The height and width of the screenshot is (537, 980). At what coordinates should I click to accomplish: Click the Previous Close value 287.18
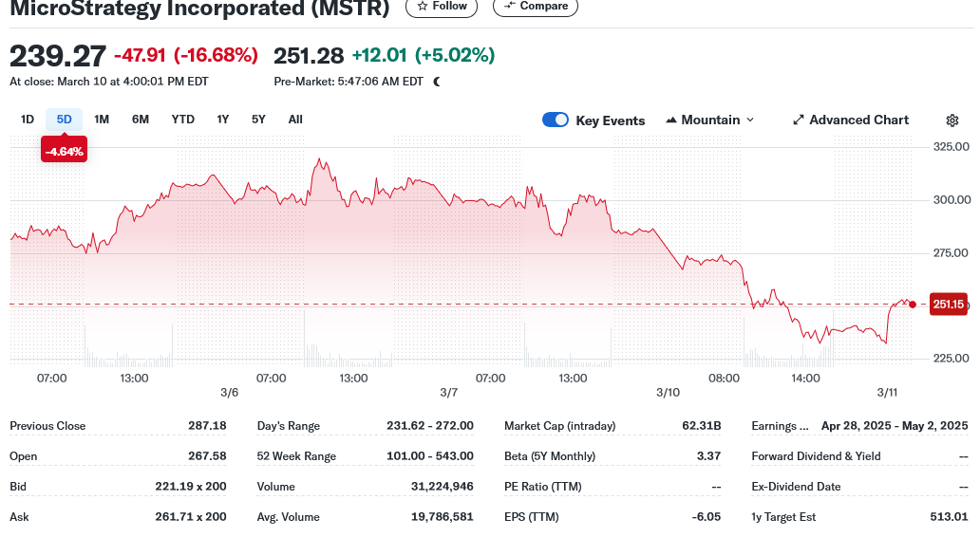tap(207, 426)
